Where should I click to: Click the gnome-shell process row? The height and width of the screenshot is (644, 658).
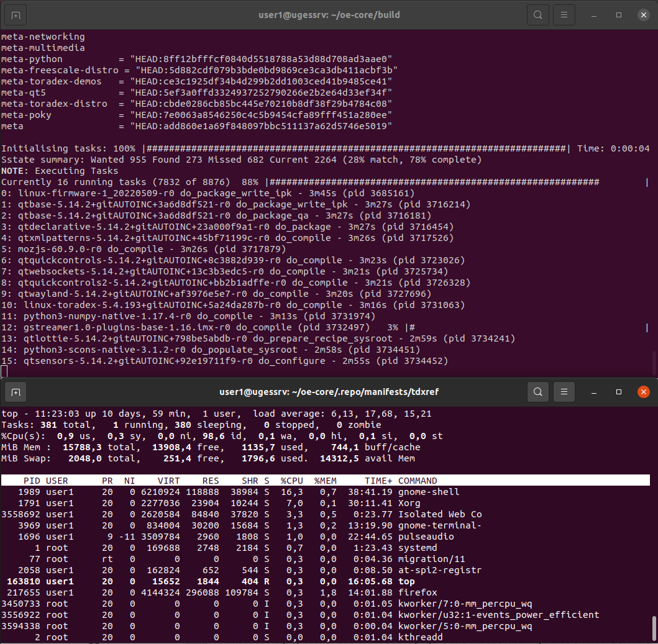click(325, 492)
